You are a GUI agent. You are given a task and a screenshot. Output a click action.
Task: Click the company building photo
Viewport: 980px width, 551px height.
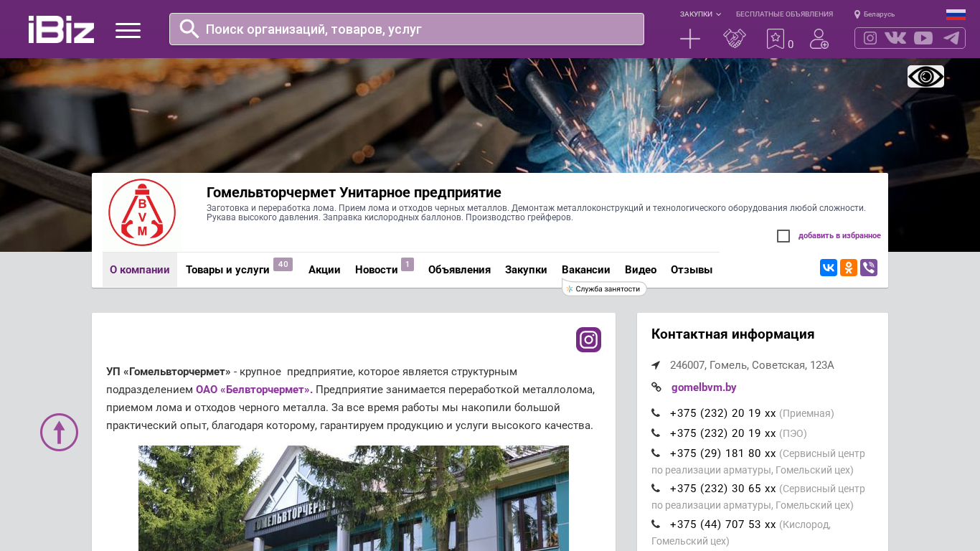354,499
